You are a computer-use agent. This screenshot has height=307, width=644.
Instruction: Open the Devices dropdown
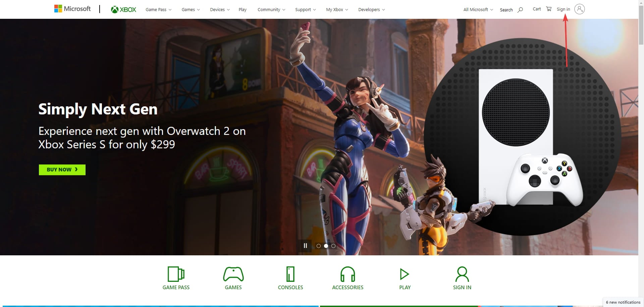tap(219, 9)
